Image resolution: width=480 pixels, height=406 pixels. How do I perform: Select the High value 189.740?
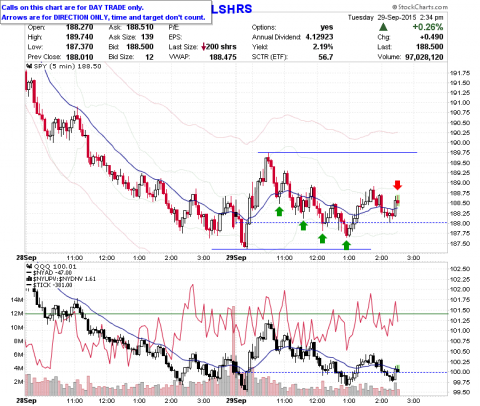pyautogui.click(x=79, y=37)
